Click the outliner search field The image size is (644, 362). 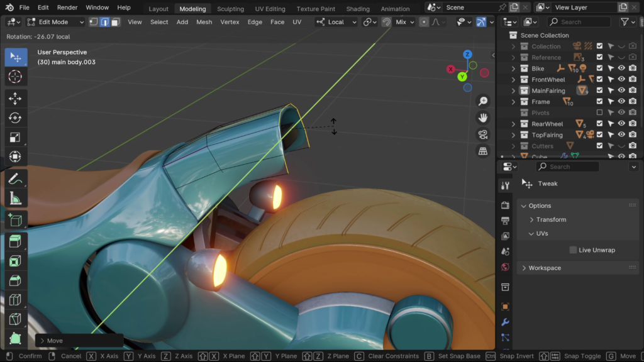click(x=577, y=22)
